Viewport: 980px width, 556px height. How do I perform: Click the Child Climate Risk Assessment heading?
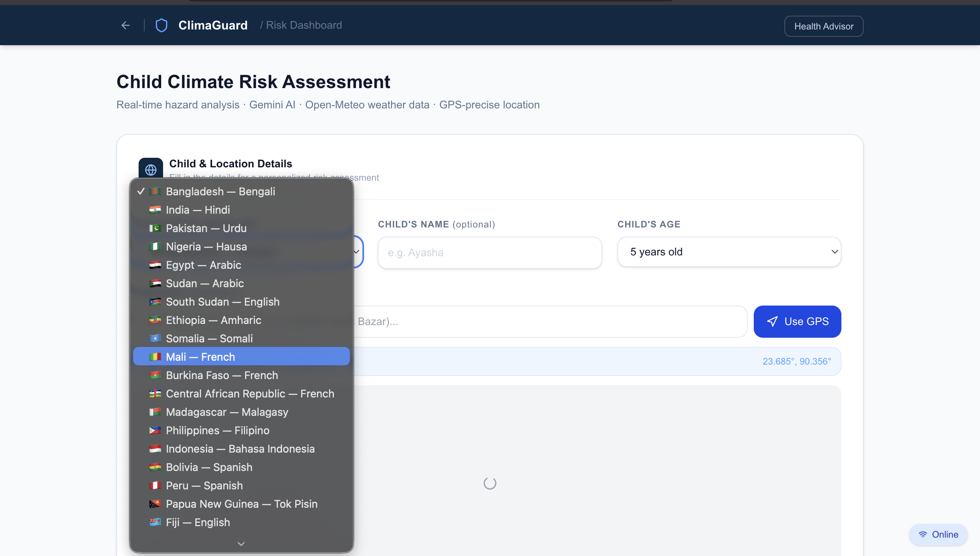253,82
